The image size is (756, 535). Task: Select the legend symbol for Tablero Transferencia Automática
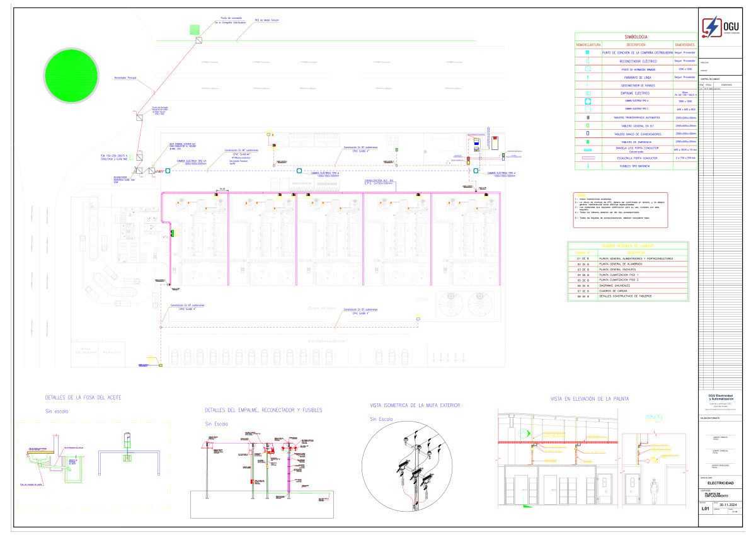coord(588,117)
